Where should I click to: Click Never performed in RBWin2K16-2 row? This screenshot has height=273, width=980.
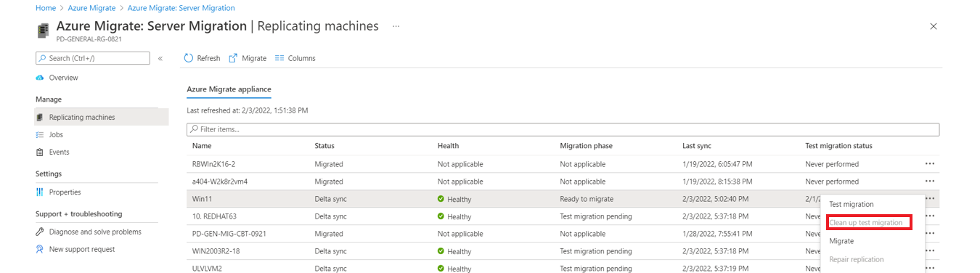832,164
